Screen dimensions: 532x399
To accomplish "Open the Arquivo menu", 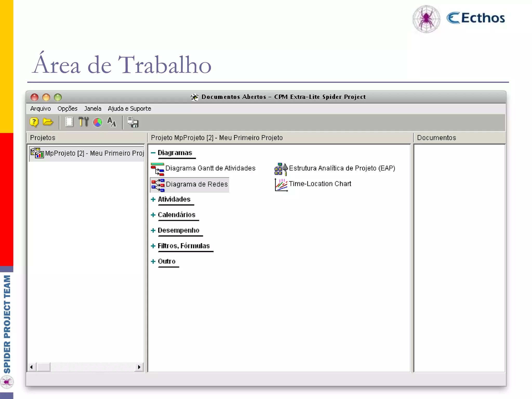I will click(41, 109).
